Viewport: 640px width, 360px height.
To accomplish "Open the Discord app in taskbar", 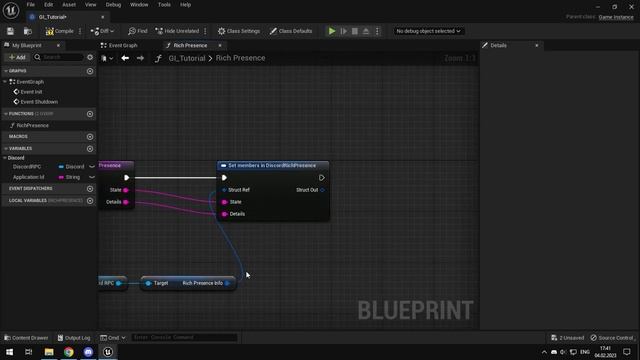I will pyautogui.click(x=88, y=352).
